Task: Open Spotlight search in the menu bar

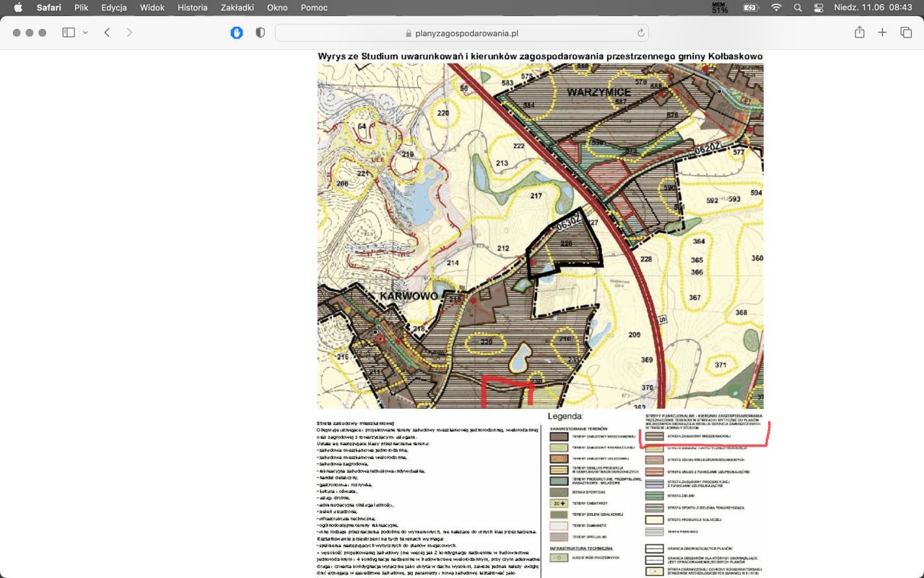Action: coord(798,8)
